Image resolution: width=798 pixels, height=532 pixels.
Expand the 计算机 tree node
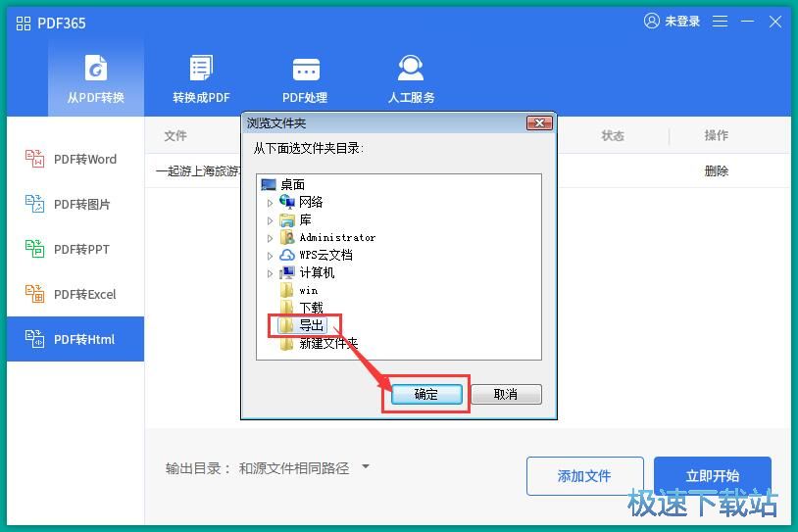(x=270, y=273)
